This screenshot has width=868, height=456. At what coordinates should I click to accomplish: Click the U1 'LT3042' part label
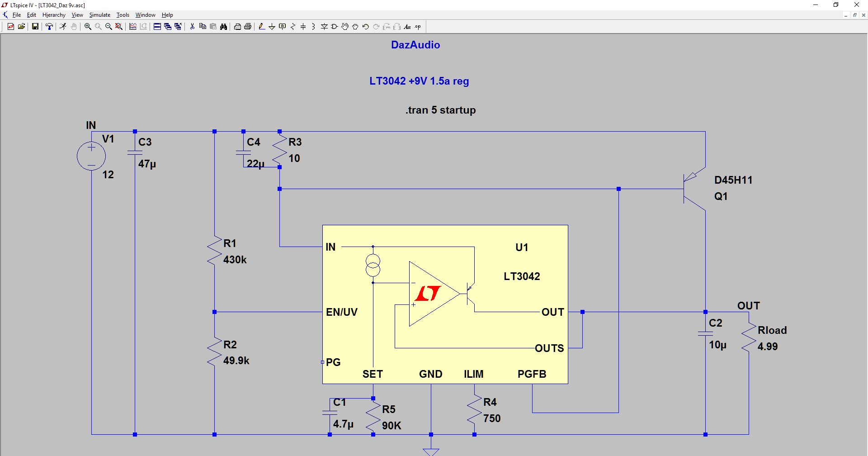(522, 276)
